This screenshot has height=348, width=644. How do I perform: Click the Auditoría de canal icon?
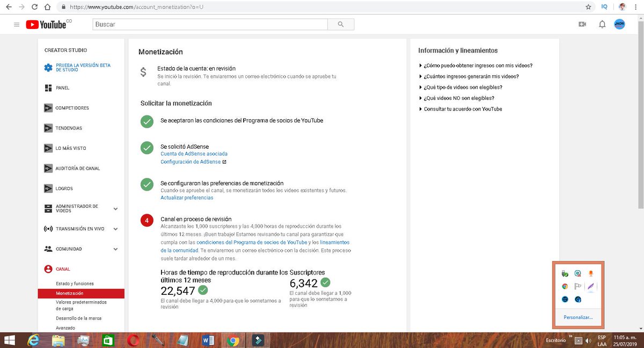pyautogui.click(x=48, y=169)
